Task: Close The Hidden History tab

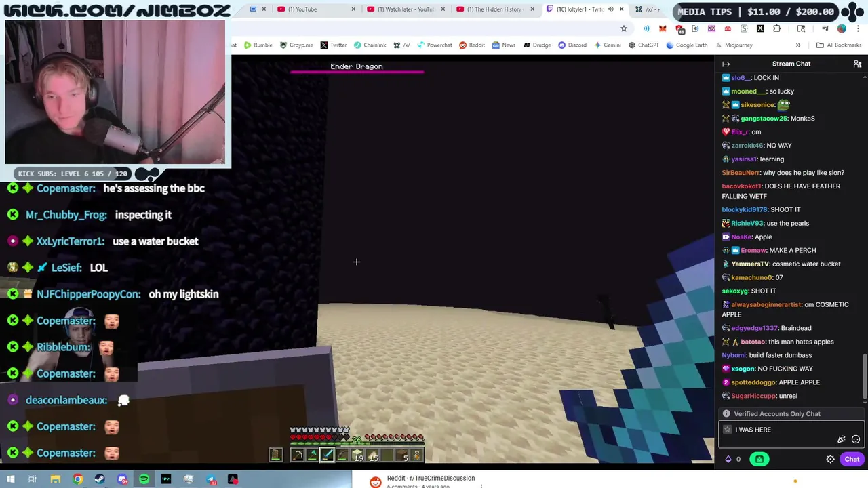Action: click(x=532, y=9)
